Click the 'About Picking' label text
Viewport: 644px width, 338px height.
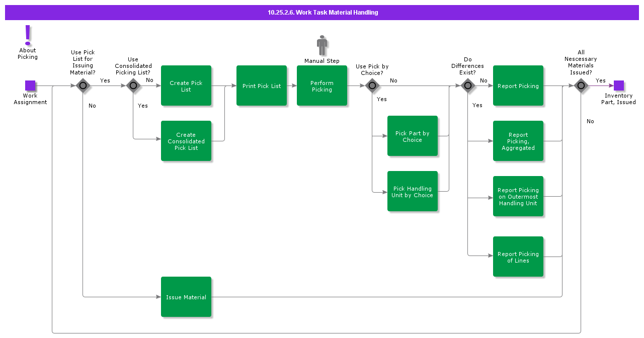(x=28, y=53)
